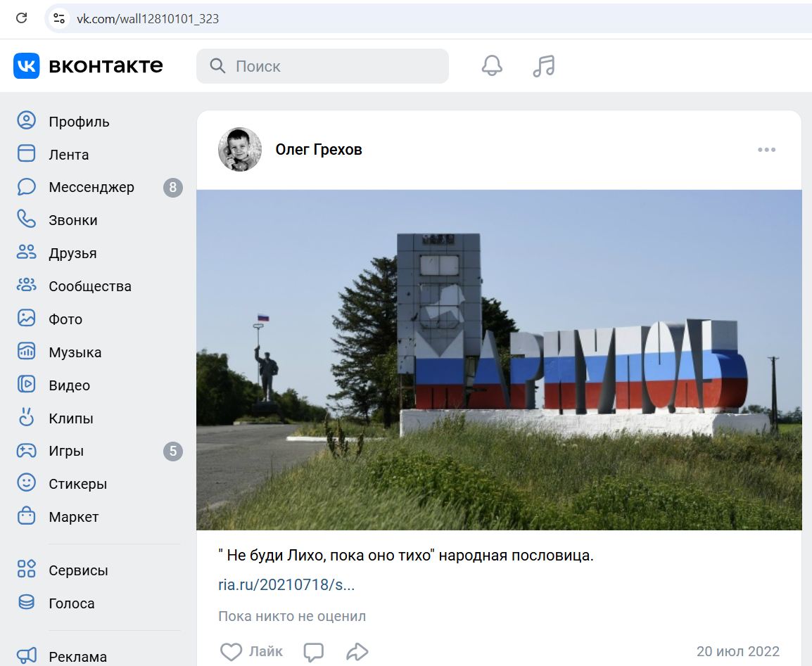Share the post using the arrow icon
812x666 pixels.
(357, 652)
